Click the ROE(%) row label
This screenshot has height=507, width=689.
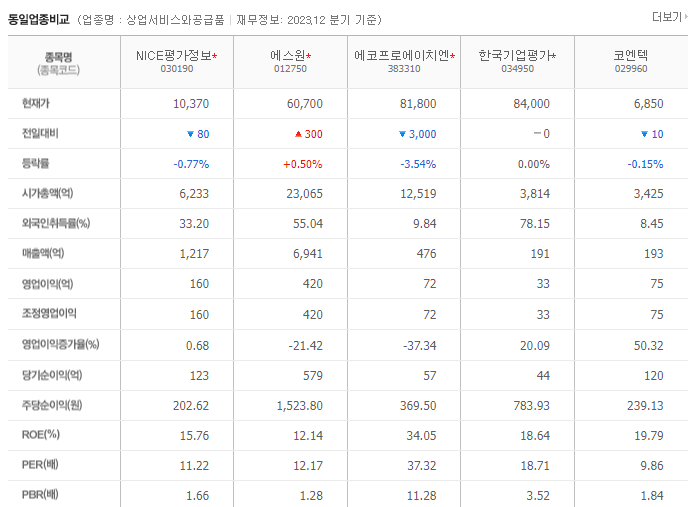41,435
